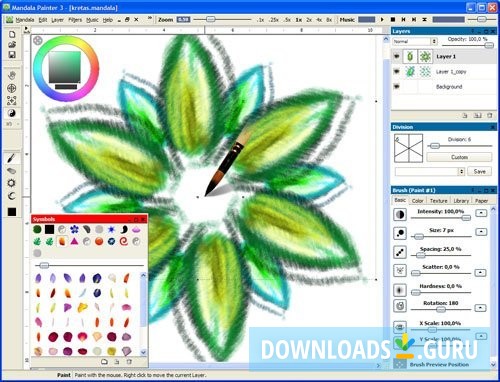
Task: Pick a shade in the color wheel's green square
Action: pos(65,67)
